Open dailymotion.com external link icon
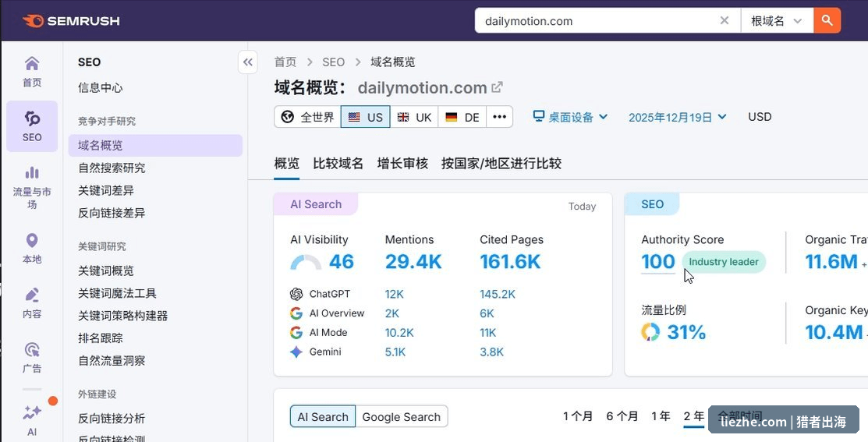 (497, 87)
